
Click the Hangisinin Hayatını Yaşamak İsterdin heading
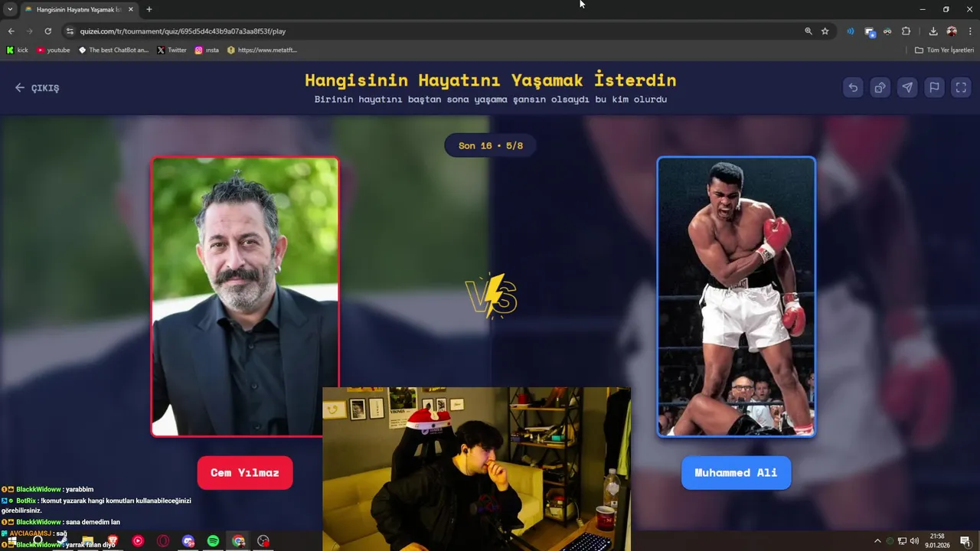tap(490, 80)
